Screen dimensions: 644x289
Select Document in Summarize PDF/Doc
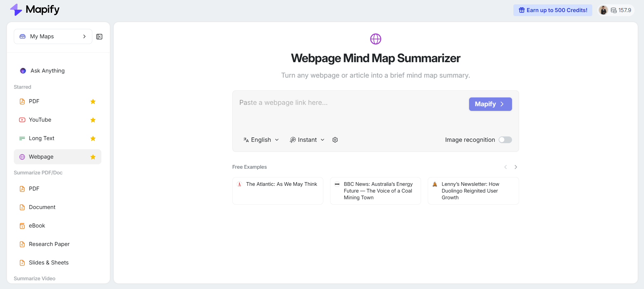[57, 207]
